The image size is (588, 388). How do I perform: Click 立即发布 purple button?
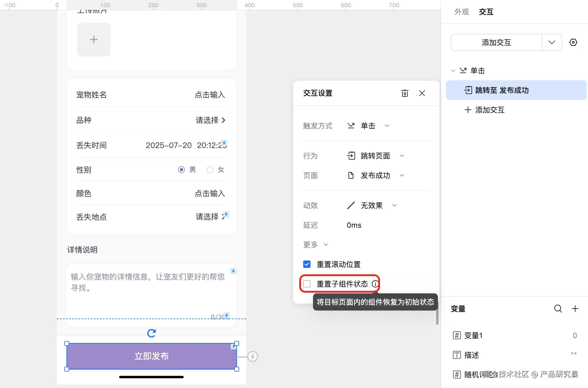152,356
